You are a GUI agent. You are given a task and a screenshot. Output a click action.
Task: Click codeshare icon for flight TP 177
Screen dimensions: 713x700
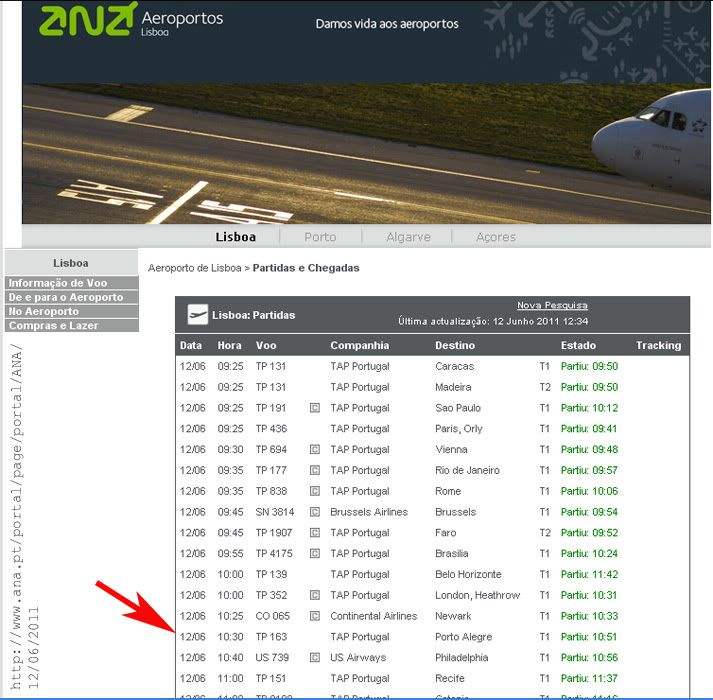[315, 470]
